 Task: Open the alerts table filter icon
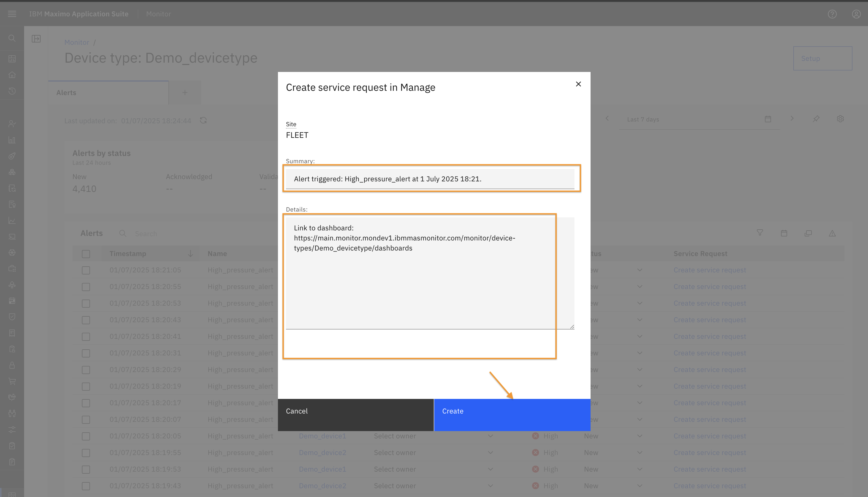tap(760, 233)
